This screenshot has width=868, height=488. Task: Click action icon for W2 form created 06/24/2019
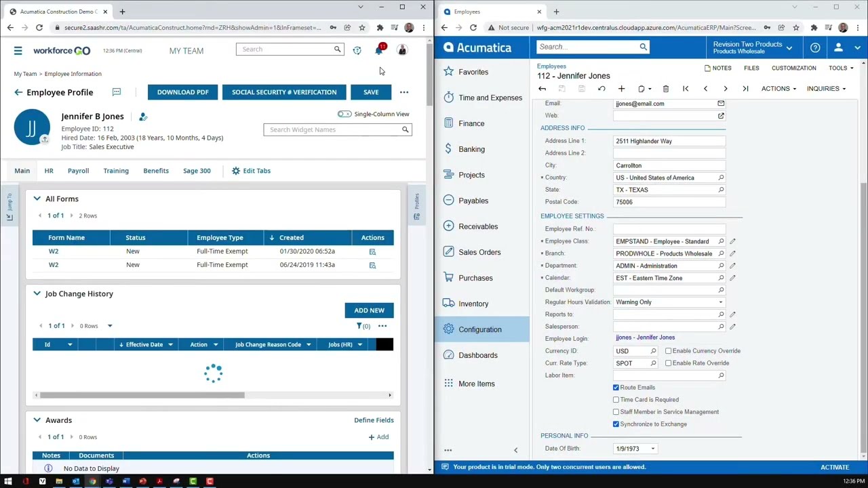[372, 265]
